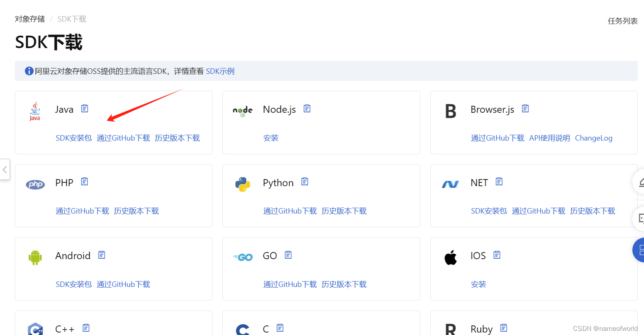Open Python 通过GitHub下载 link
This screenshot has height=335, width=644.
click(x=290, y=211)
